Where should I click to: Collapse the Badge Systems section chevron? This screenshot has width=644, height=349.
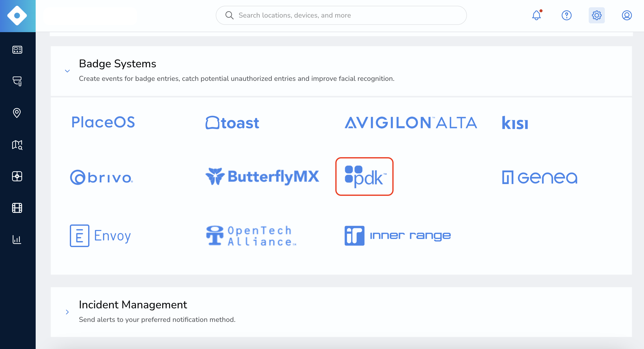click(67, 71)
